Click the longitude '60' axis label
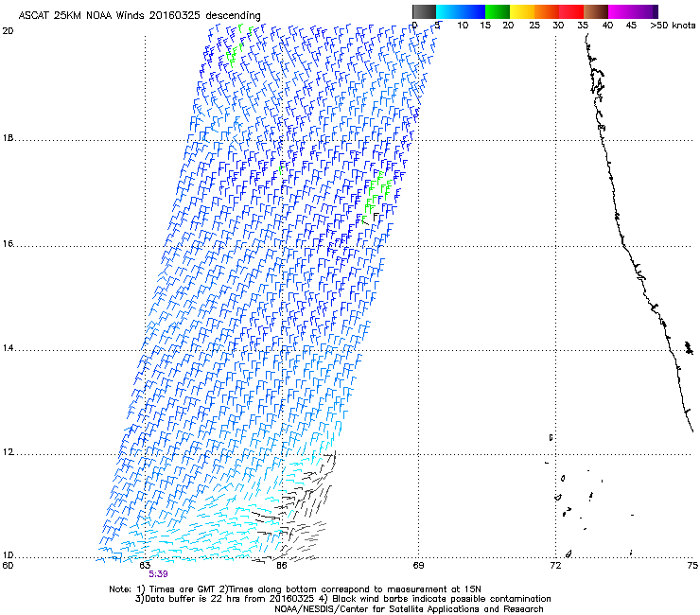Viewport: 700px width, 615px height. pos(8,566)
